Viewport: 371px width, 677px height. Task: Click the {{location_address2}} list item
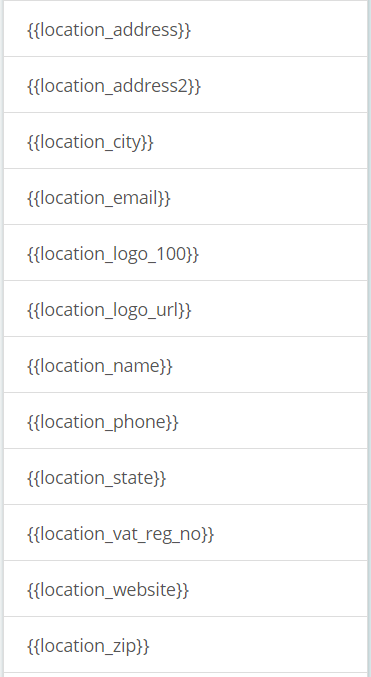(185, 85)
